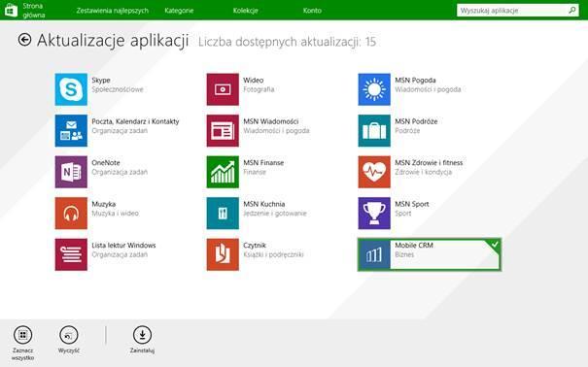Click the Wideo app icon
The width and height of the screenshot is (588, 367).
point(223,89)
